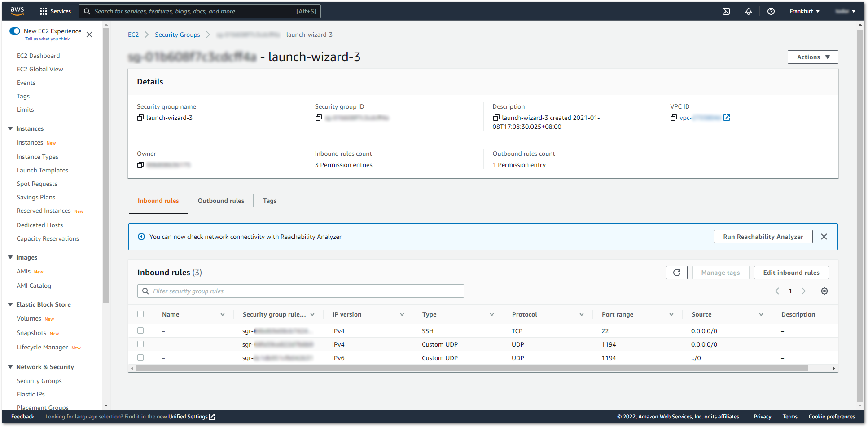868x427 pixels.
Task: Open the notifications bell
Action: coord(749,11)
